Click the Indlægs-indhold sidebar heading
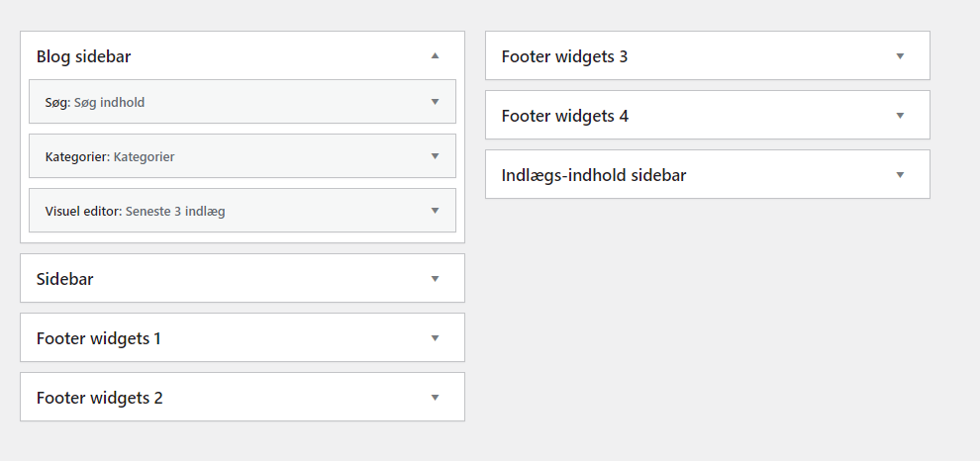This screenshot has width=980, height=461. coord(594,175)
